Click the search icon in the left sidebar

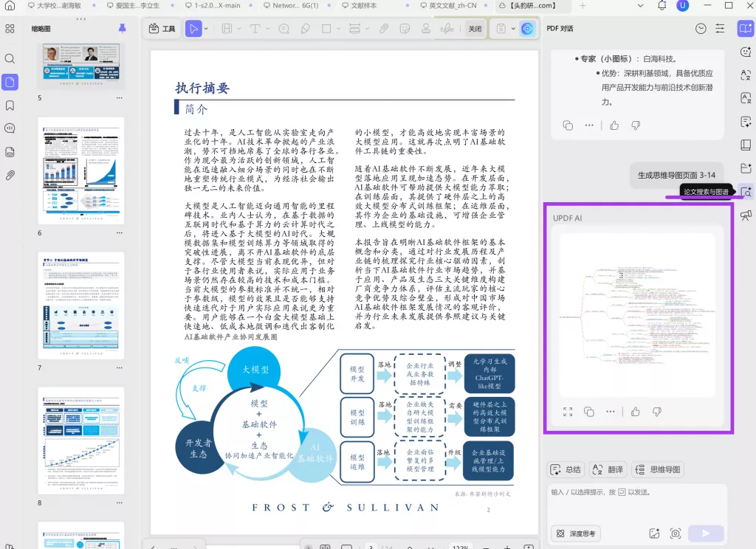coord(10,58)
